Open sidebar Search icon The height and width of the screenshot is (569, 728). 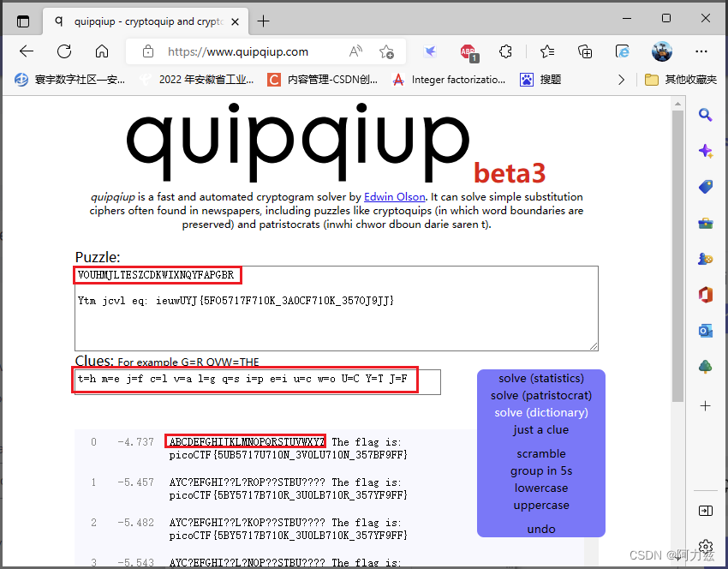click(705, 115)
